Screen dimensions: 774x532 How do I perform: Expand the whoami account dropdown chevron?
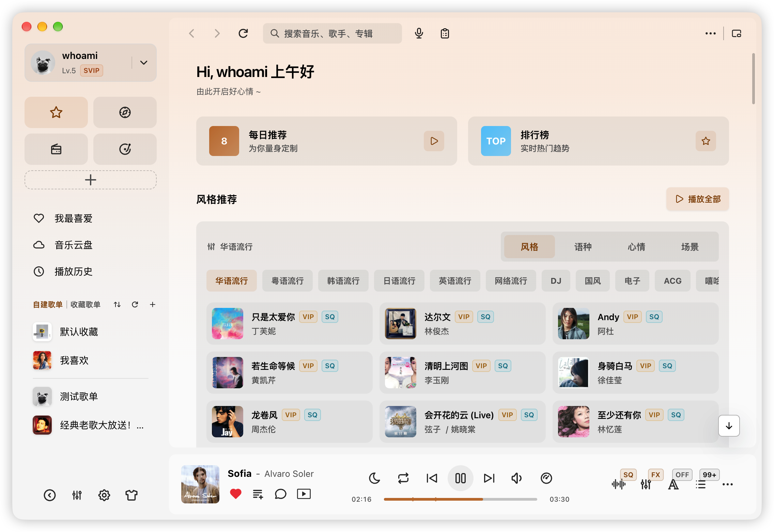pos(144,63)
